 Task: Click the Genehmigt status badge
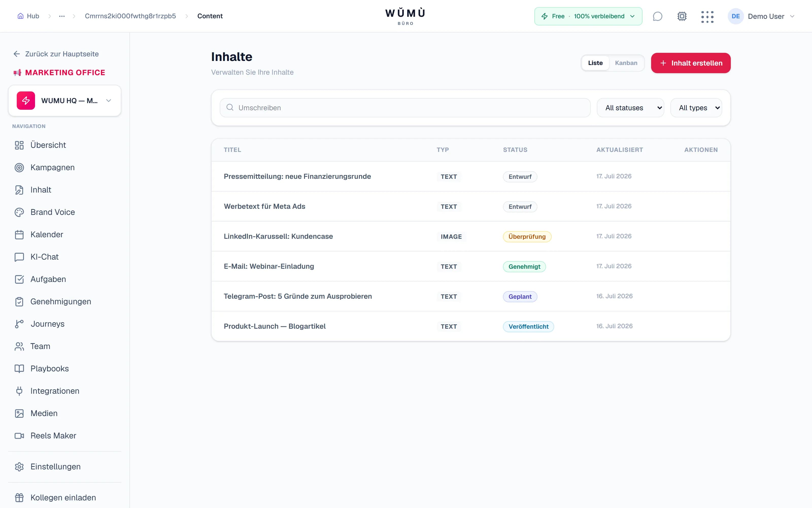(524, 266)
